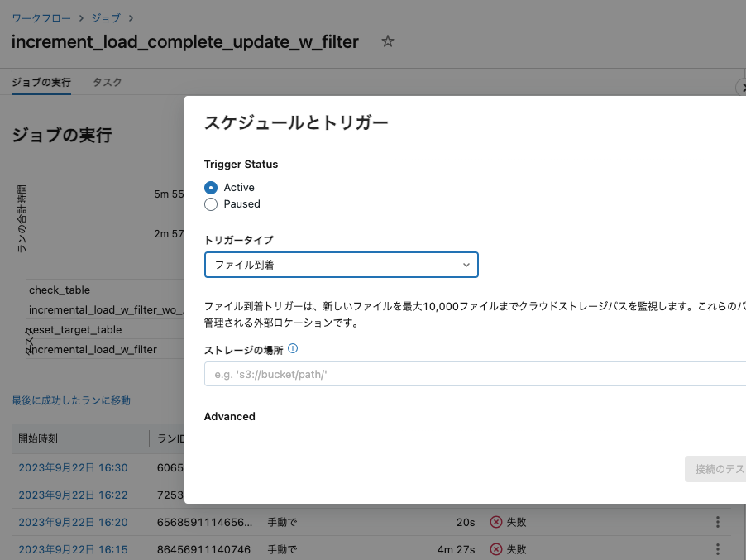Expand the Advanced section
Image resolution: width=746 pixels, height=560 pixels.
[229, 416]
